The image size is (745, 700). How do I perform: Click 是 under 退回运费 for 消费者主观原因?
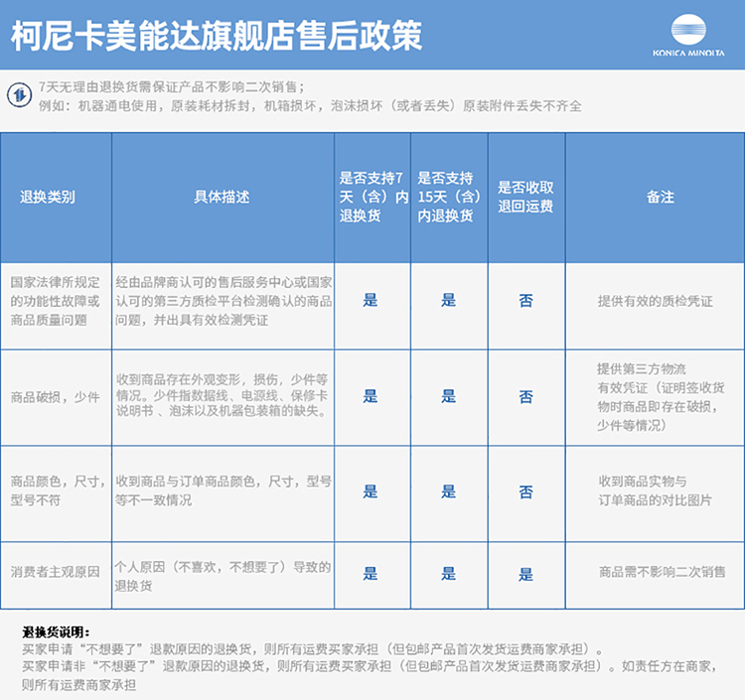pos(525,573)
